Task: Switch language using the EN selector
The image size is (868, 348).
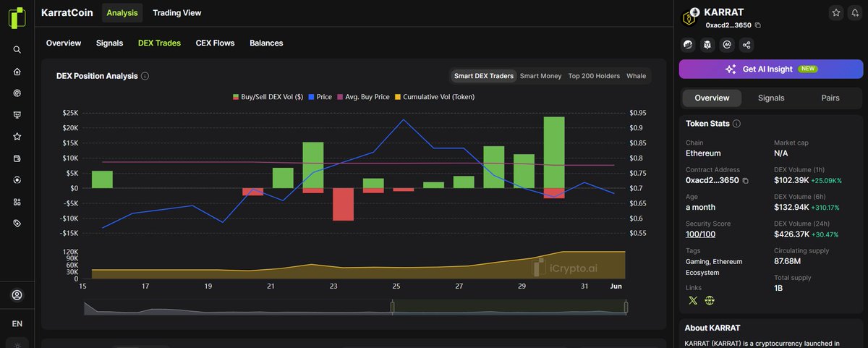Action: (17, 323)
